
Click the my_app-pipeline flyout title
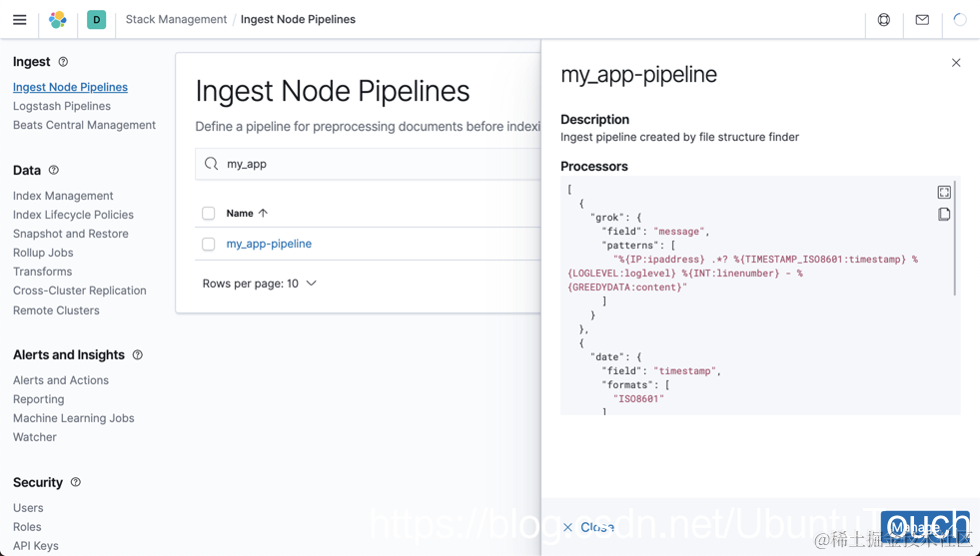tap(638, 74)
